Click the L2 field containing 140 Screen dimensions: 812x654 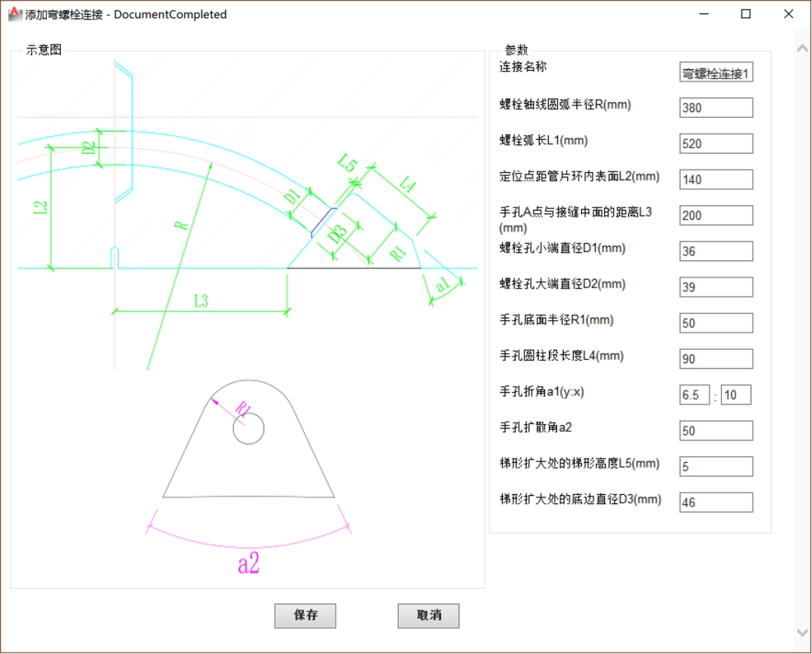(716, 179)
